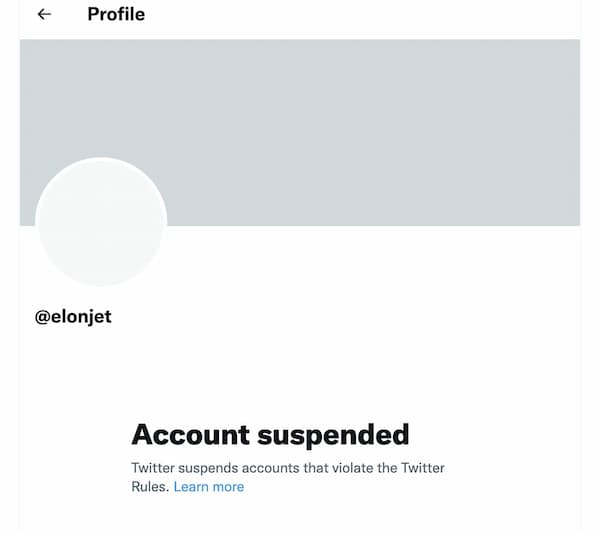Select the blank circular profile avatar

tap(101, 222)
